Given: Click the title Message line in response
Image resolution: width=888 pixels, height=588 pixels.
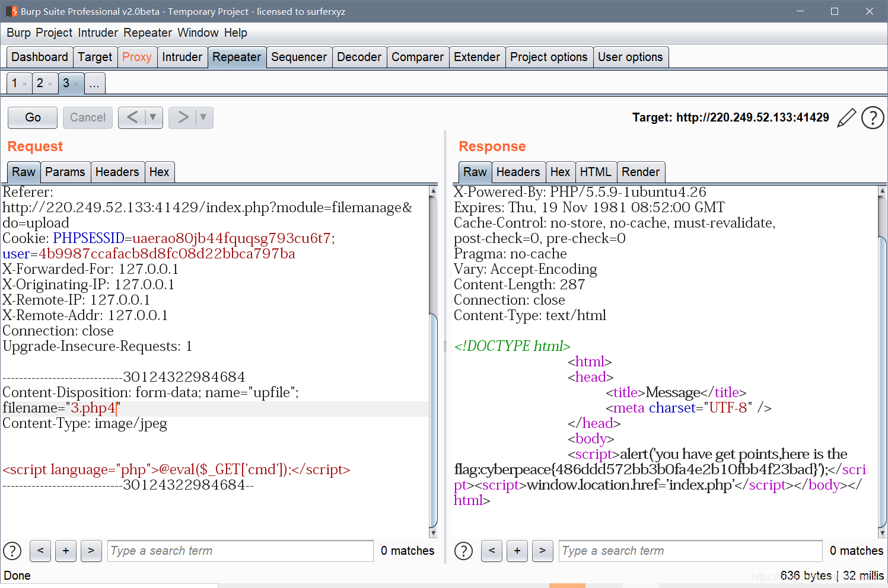Looking at the screenshot, I should pos(676,392).
